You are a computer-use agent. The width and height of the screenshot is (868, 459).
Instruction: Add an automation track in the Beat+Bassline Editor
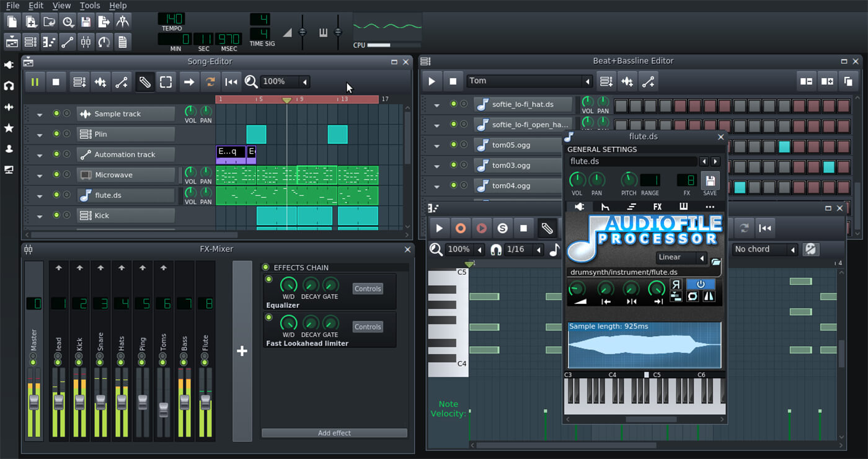point(647,81)
